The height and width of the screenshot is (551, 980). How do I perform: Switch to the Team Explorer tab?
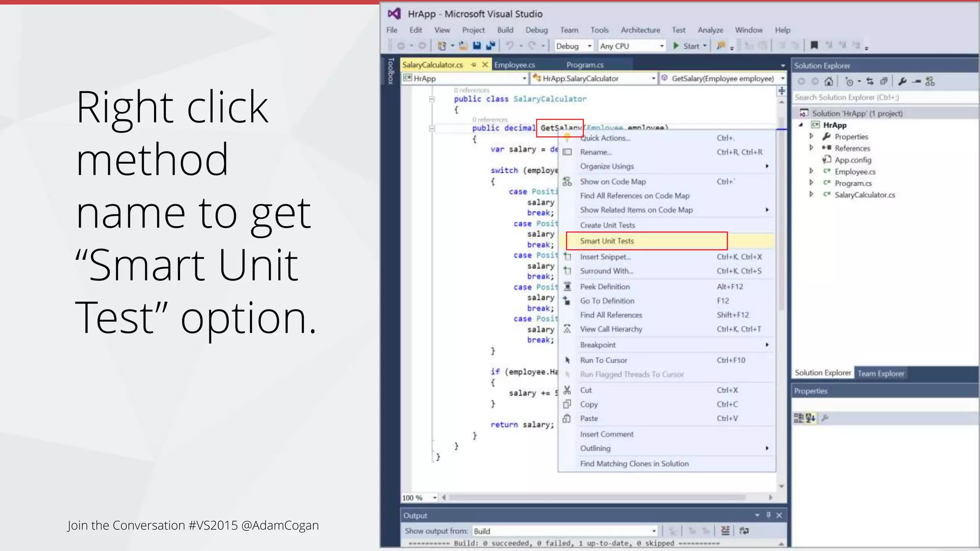tap(881, 373)
